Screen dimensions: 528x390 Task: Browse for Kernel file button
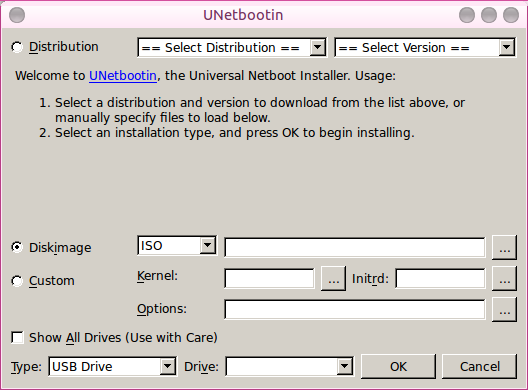pyautogui.click(x=333, y=279)
